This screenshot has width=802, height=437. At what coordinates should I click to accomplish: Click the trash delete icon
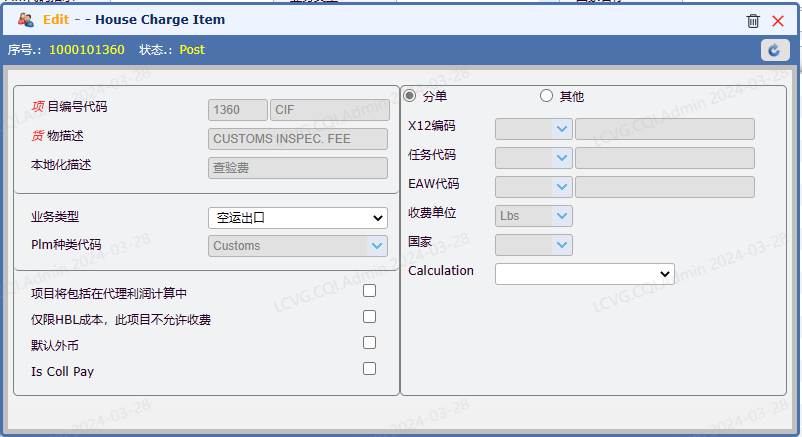[x=753, y=21]
